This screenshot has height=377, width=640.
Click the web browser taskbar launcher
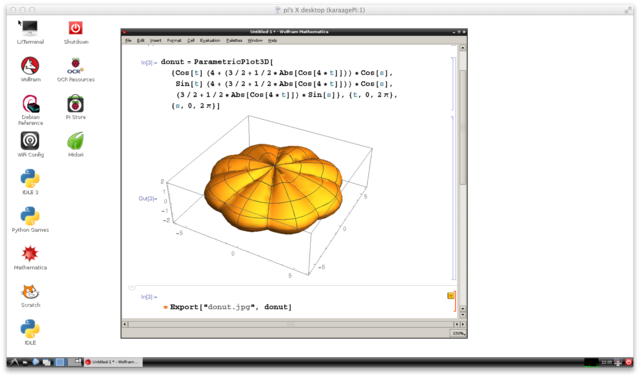point(36,362)
